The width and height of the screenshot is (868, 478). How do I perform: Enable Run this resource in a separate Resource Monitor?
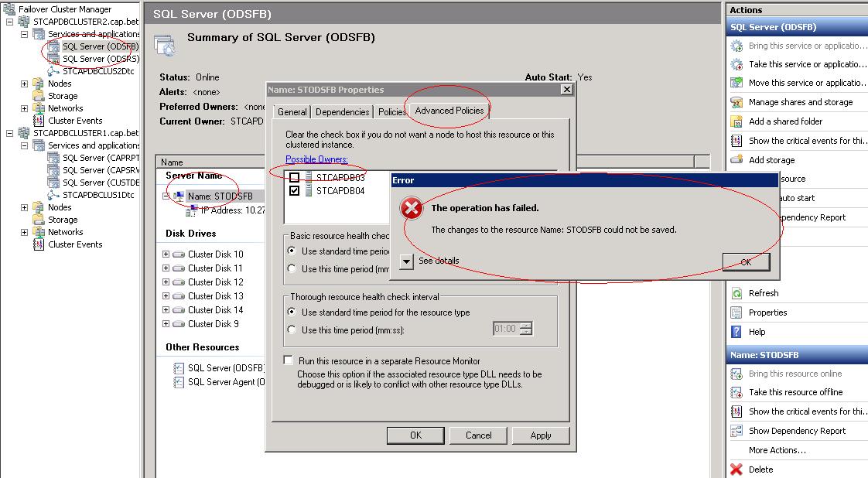288,360
